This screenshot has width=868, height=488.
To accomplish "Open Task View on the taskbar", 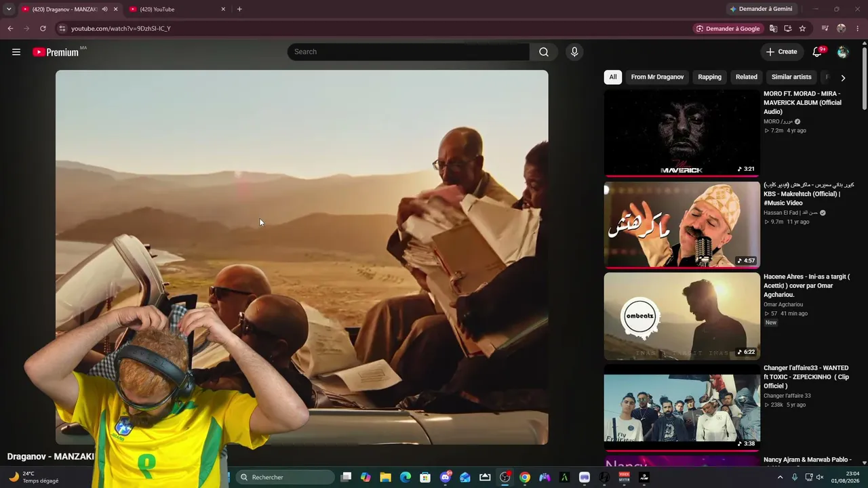I will [346, 477].
